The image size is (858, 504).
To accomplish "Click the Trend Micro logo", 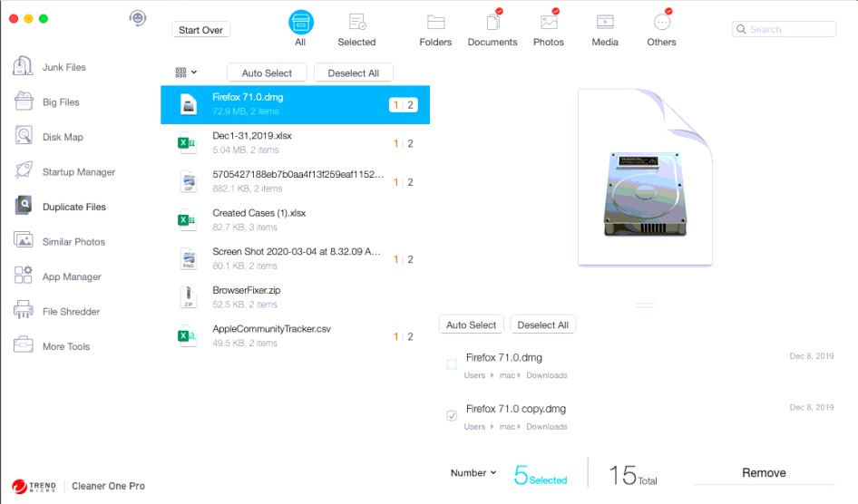I will click(34, 486).
